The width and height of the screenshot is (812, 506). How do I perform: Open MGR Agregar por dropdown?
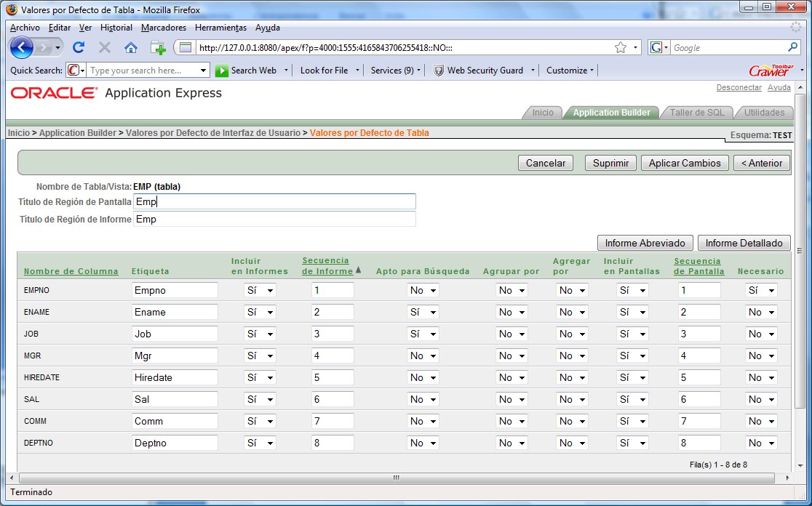pos(572,356)
